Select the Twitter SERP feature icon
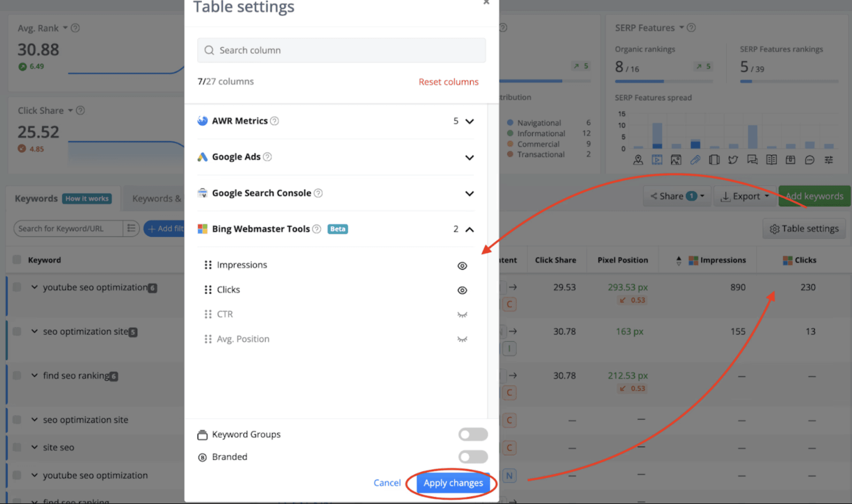Image resolution: width=852 pixels, height=504 pixels. (733, 160)
